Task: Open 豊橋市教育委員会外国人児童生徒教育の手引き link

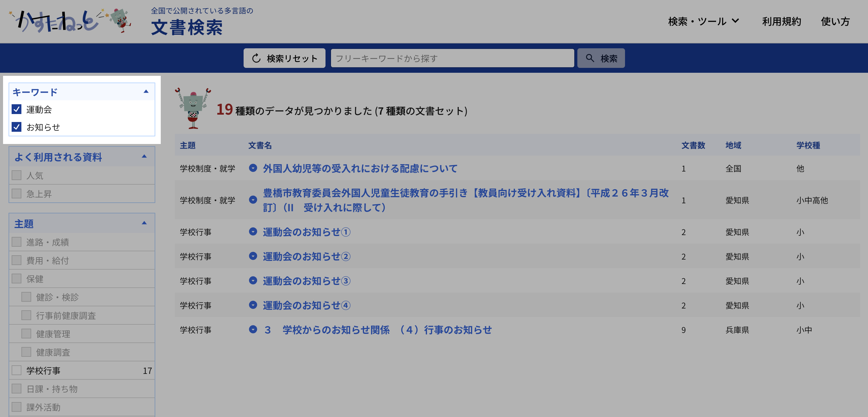Action: tap(466, 200)
